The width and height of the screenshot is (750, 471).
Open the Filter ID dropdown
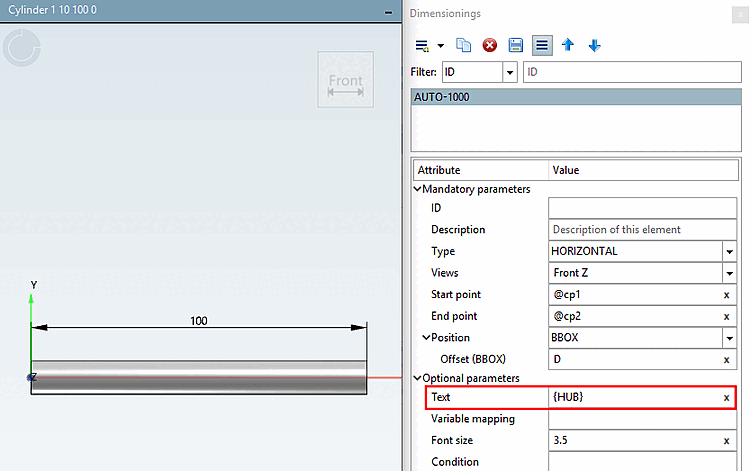[510, 72]
